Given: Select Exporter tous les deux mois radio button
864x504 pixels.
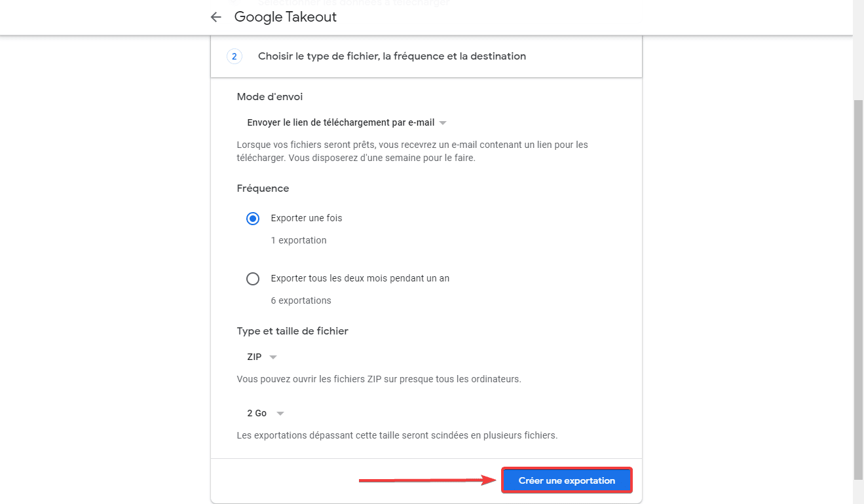Looking at the screenshot, I should coord(253,279).
